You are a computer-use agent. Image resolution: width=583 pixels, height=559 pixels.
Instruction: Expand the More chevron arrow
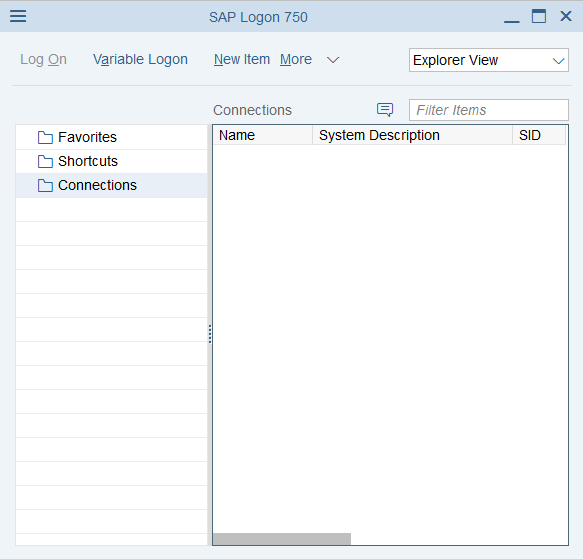point(333,60)
